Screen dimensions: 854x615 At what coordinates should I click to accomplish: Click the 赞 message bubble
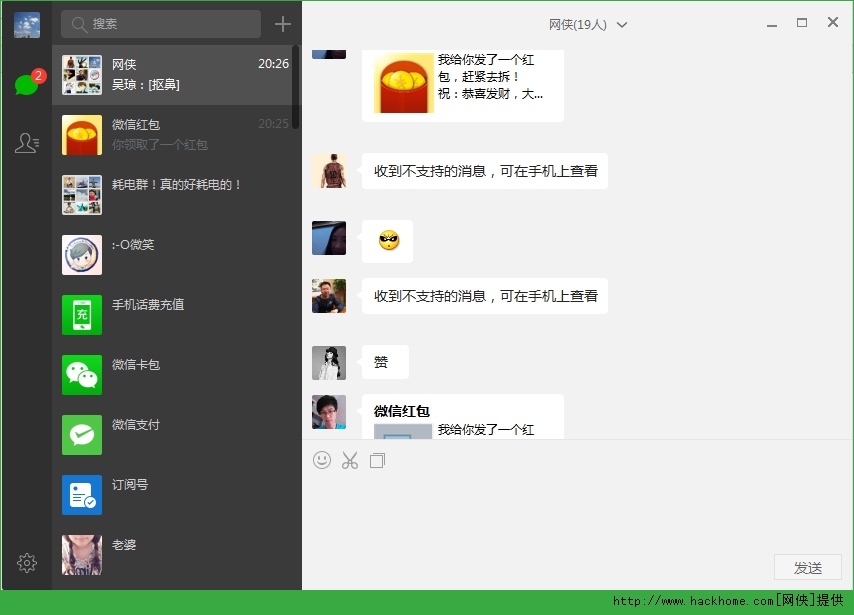(385, 362)
